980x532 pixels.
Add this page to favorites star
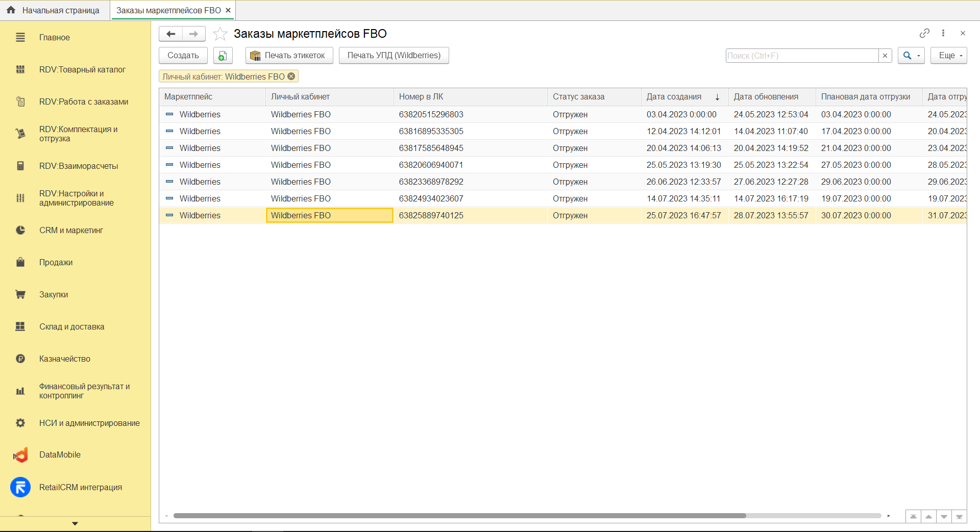click(x=220, y=34)
